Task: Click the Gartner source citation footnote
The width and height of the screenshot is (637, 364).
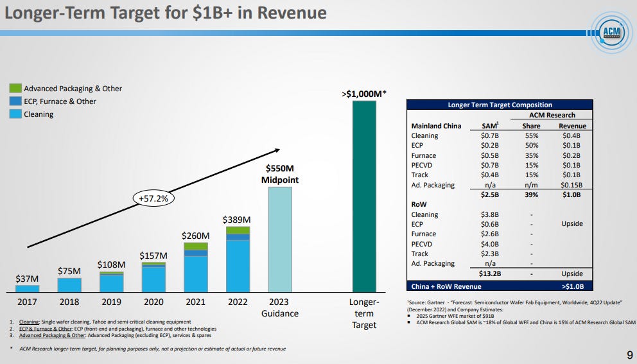Action: pyautogui.click(x=515, y=306)
